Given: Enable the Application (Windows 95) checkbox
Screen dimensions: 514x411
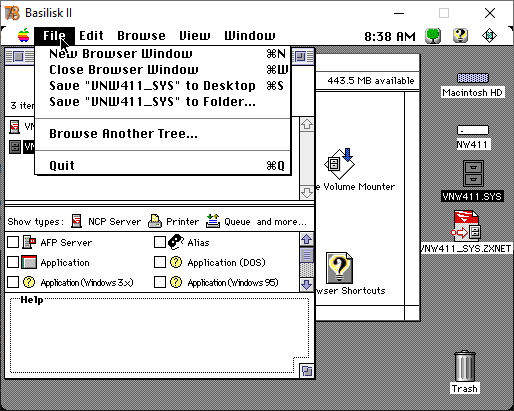Looking at the screenshot, I should click(x=160, y=282).
